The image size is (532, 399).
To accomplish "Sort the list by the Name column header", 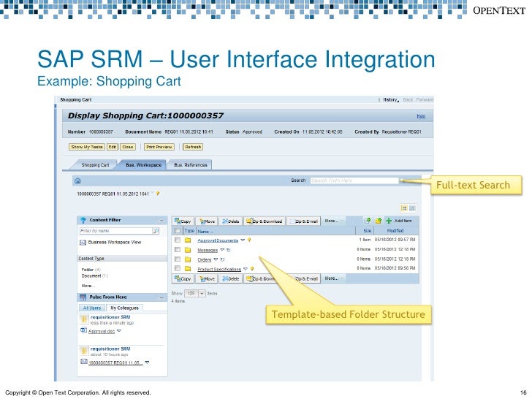I will [205, 232].
